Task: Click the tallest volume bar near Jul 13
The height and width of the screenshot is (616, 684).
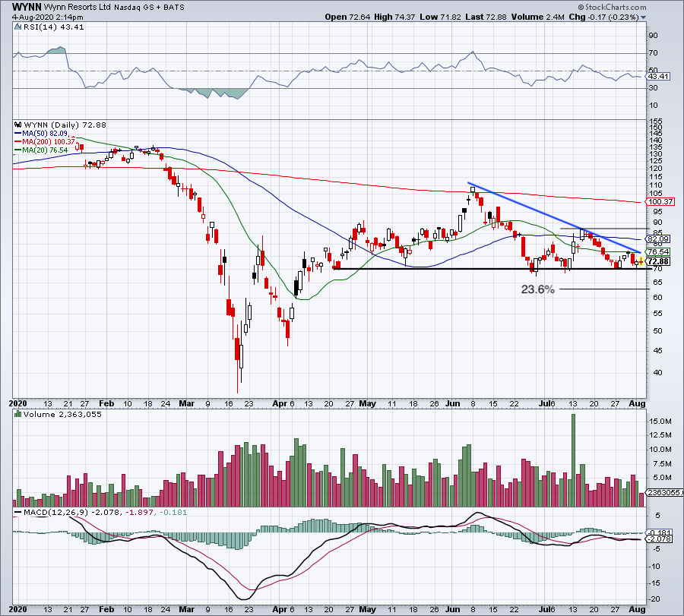Action: tap(573, 460)
